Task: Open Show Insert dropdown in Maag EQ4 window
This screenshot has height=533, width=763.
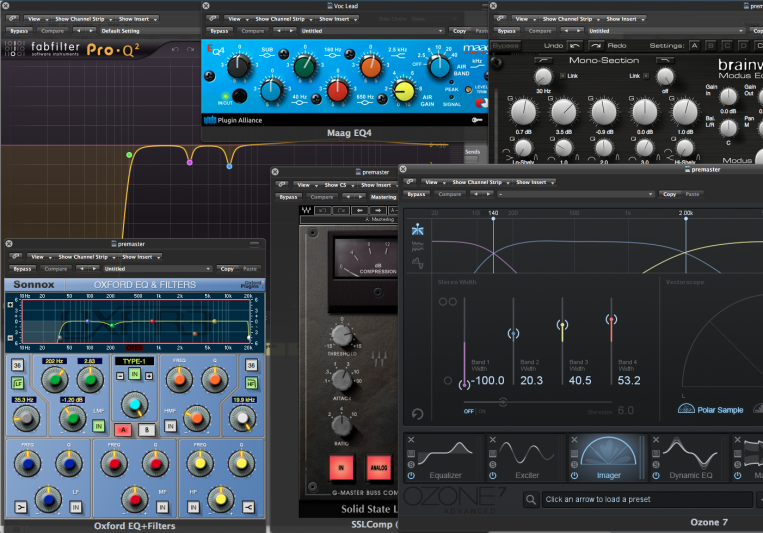Action: [338, 19]
